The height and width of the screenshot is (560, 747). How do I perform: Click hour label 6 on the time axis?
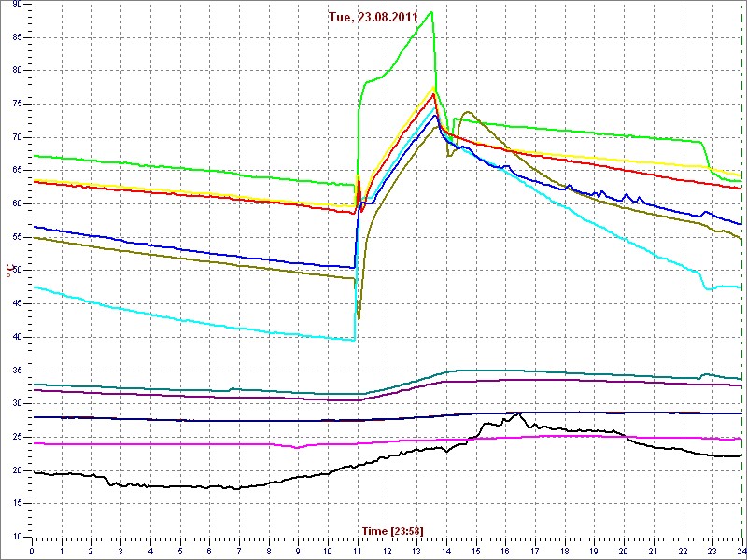[209, 552]
